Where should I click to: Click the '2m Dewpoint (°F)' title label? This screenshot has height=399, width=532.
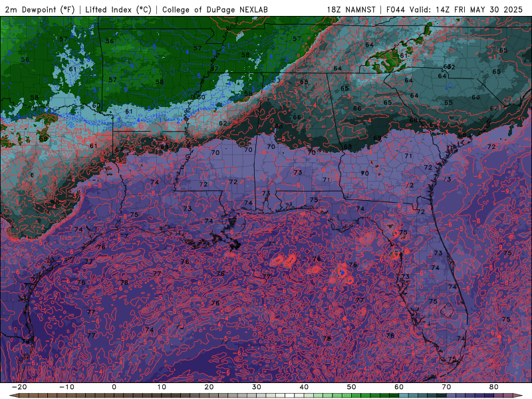point(40,9)
